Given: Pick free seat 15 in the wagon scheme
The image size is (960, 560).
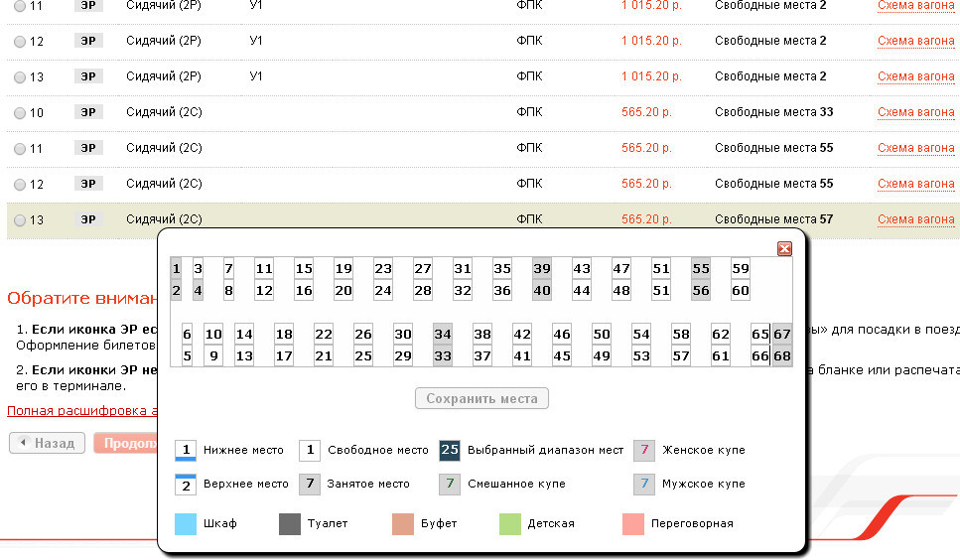Looking at the screenshot, I should (x=304, y=269).
